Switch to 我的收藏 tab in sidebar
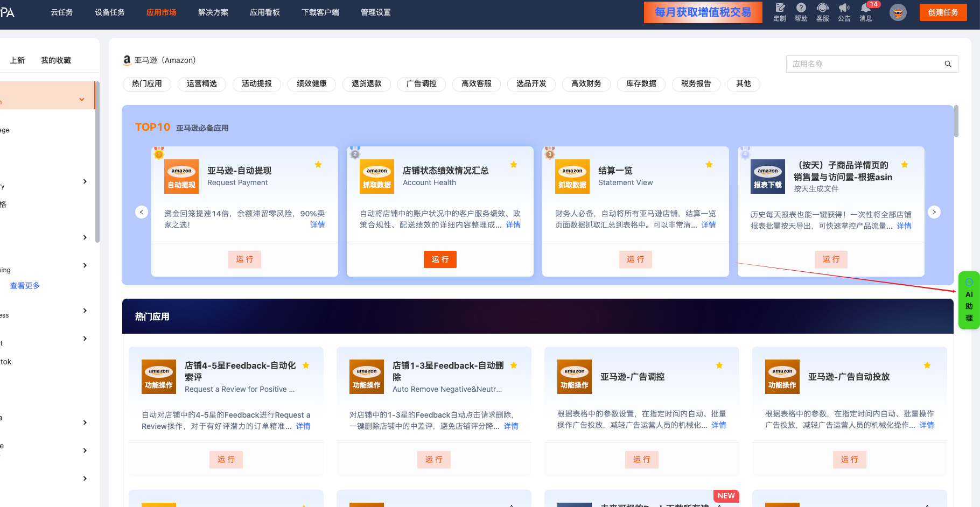This screenshot has height=507, width=980. click(x=56, y=60)
